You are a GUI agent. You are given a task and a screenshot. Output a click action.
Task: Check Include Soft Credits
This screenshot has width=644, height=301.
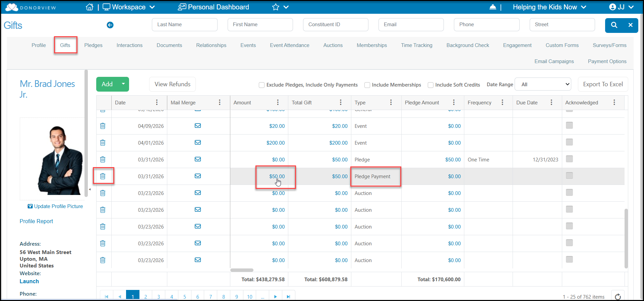430,85
